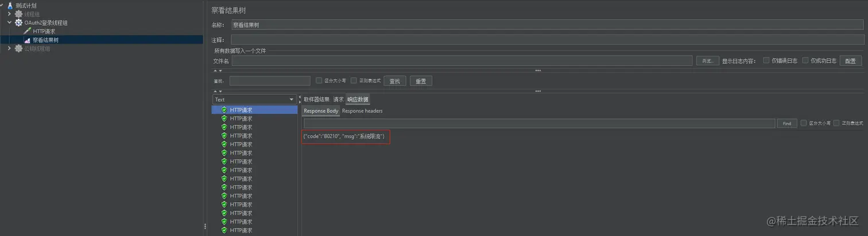868x236 pixels.
Task: Tick 正则表达式 next to the Find button
Action: 836,123
